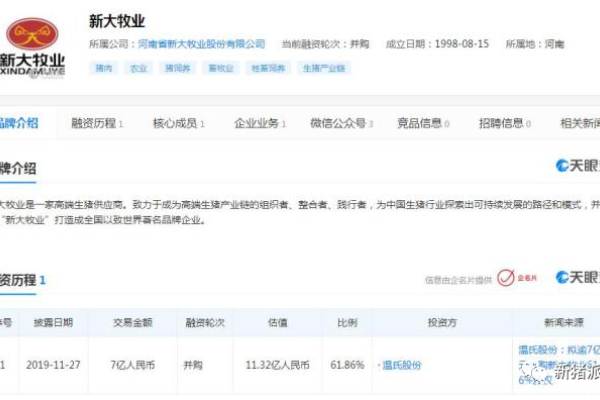Image resolution: width=600 pixels, height=400 pixels.
Task: Open the 温氏股份 investor link
Action: (x=402, y=365)
